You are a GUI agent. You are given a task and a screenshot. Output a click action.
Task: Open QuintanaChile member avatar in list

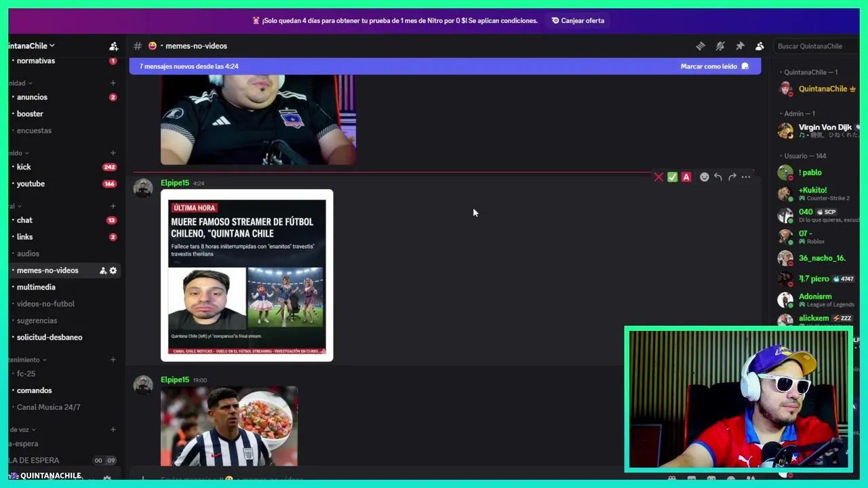(x=785, y=89)
